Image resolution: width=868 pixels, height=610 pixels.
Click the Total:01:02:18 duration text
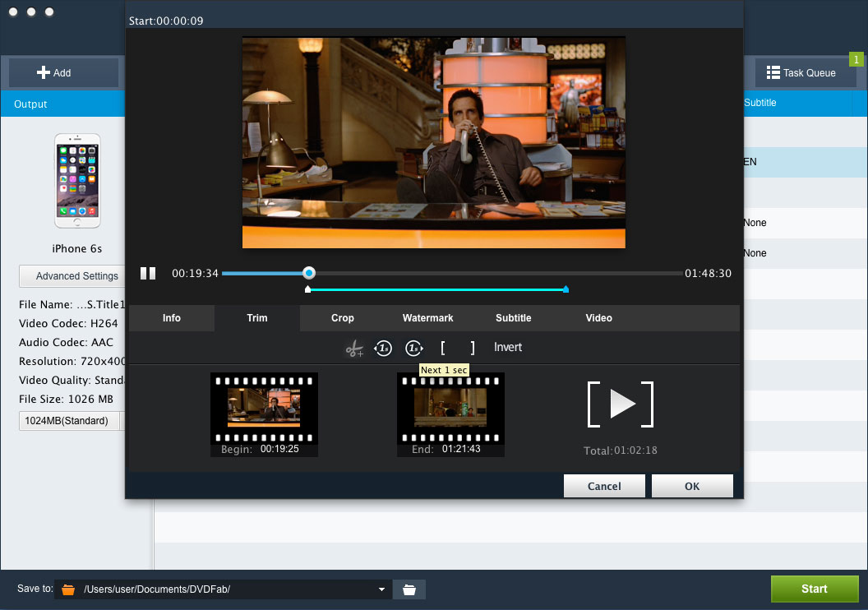point(621,451)
